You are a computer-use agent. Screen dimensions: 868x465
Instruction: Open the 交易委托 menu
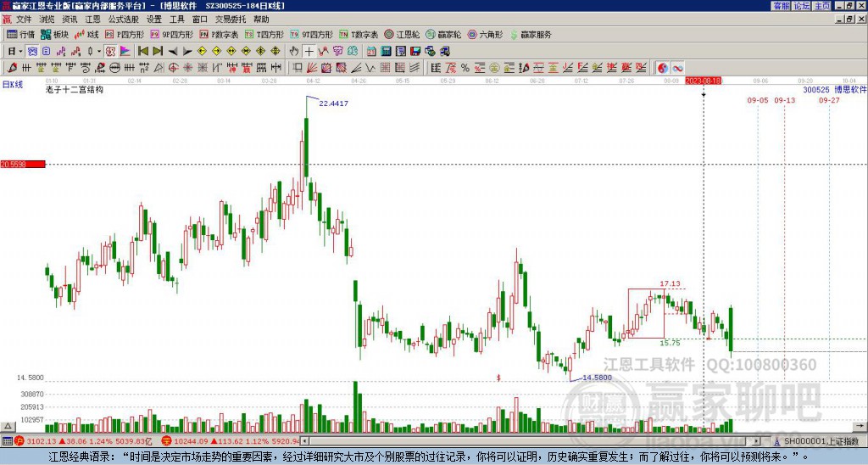pyautogui.click(x=231, y=20)
